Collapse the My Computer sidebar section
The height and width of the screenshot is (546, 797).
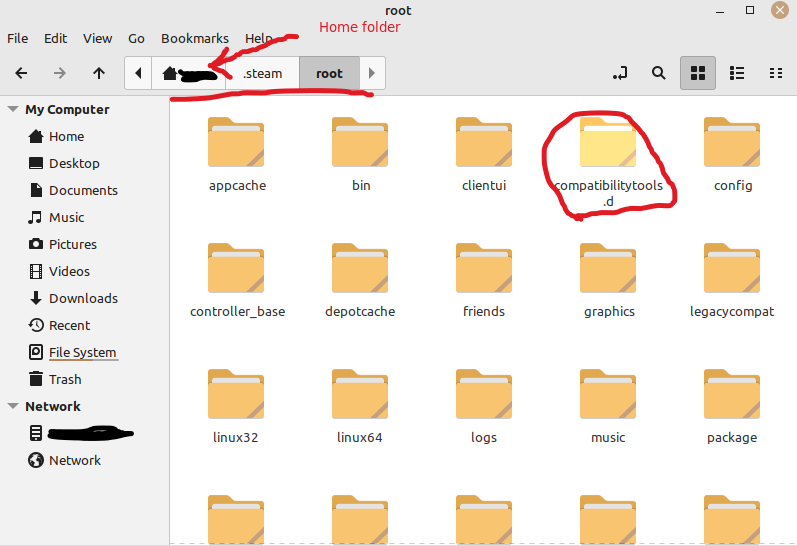point(13,109)
